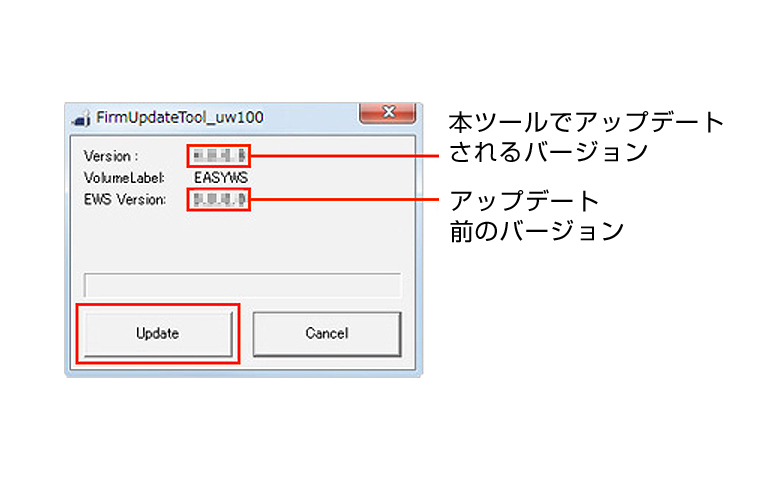Click the FirmUpdateTool_uw100 title text
This screenshot has width=776, height=480.
pos(180,117)
